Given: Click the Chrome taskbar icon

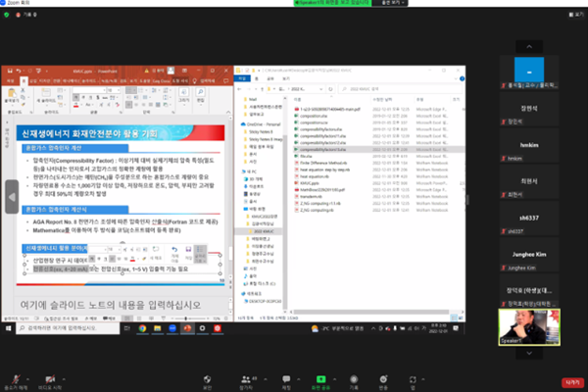Looking at the screenshot, I should [142, 328].
